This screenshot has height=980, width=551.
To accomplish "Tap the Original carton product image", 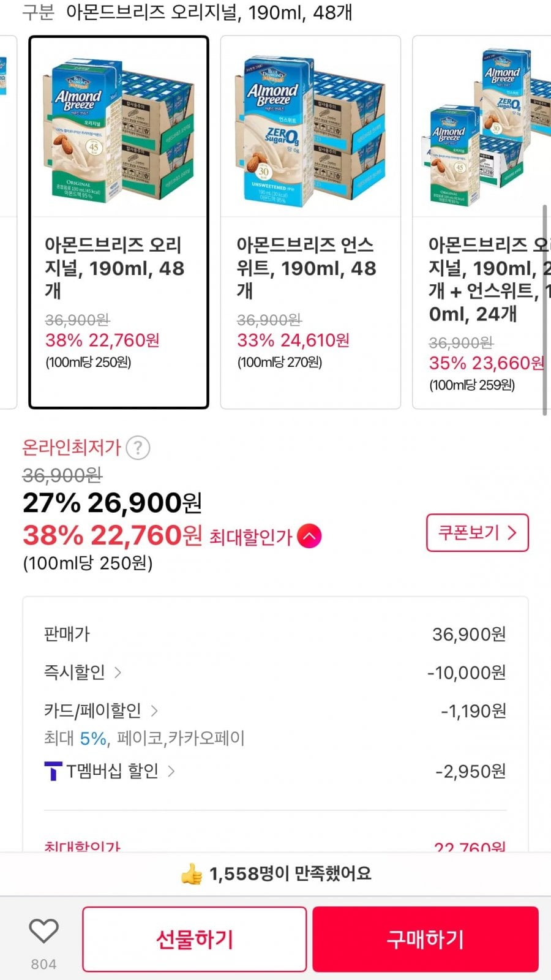I will tap(119, 130).
